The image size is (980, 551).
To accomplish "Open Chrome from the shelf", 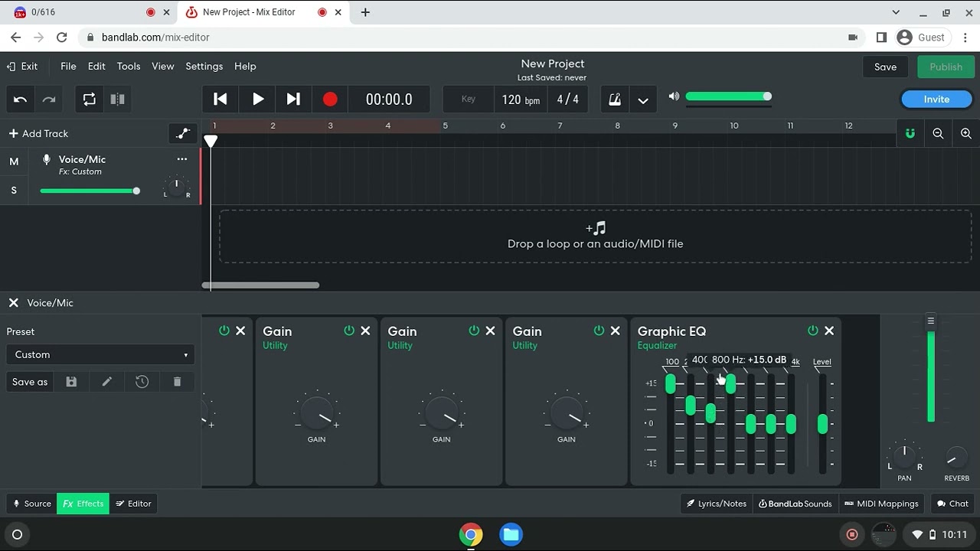I will [471, 534].
